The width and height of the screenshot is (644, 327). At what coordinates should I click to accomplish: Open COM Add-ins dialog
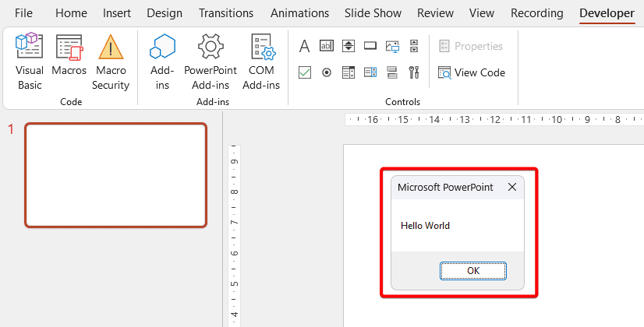(261, 62)
